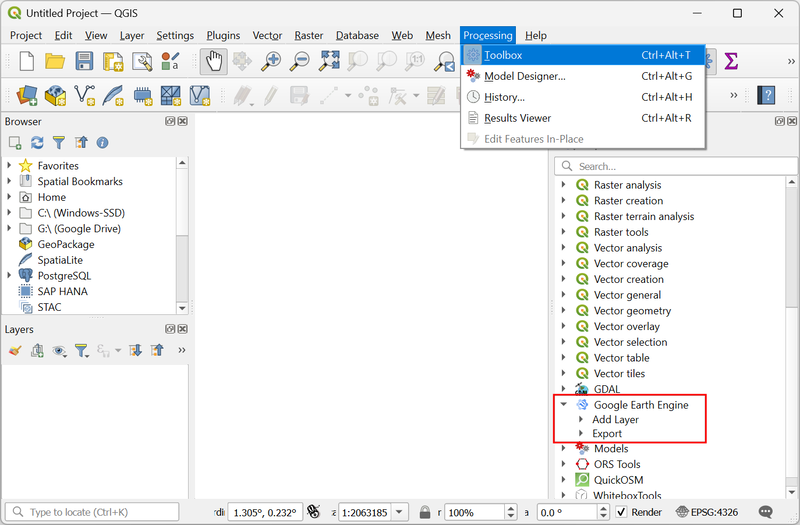
Task: Click the New SpatiaLite Layer feather icon
Action: coord(113,95)
